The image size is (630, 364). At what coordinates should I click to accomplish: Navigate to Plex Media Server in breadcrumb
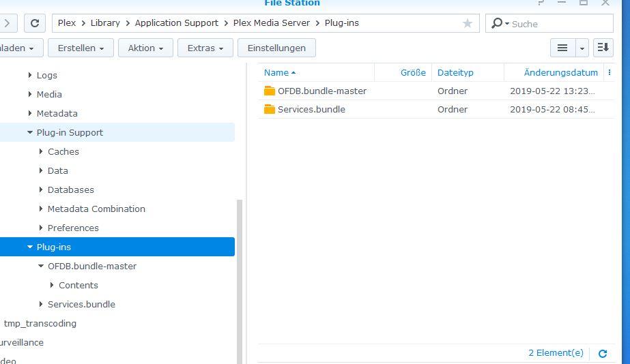point(272,23)
